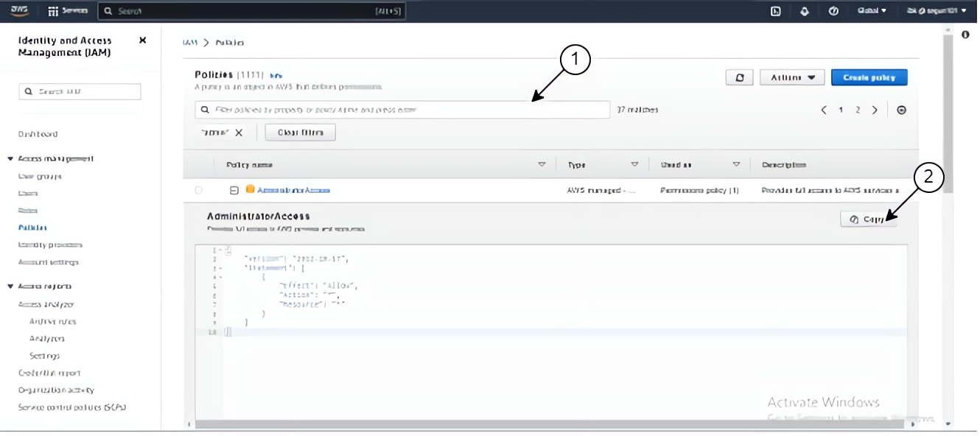Open the Actions dropdown

pyautogui.click(x=792, y=77)
